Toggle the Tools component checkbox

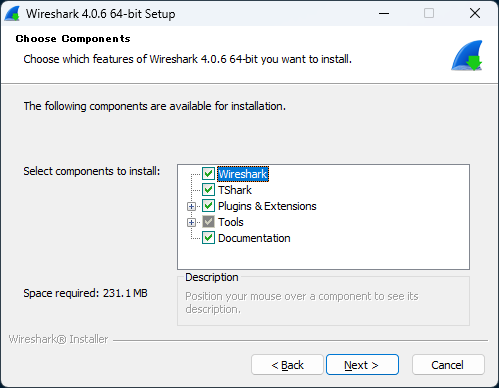[x=208, y=222]
